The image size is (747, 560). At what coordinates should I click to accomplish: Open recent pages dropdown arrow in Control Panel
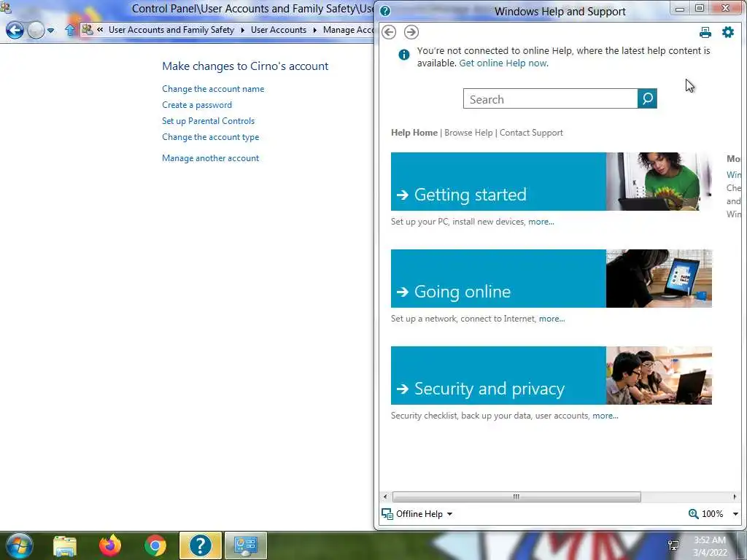(x=50, y=31)
